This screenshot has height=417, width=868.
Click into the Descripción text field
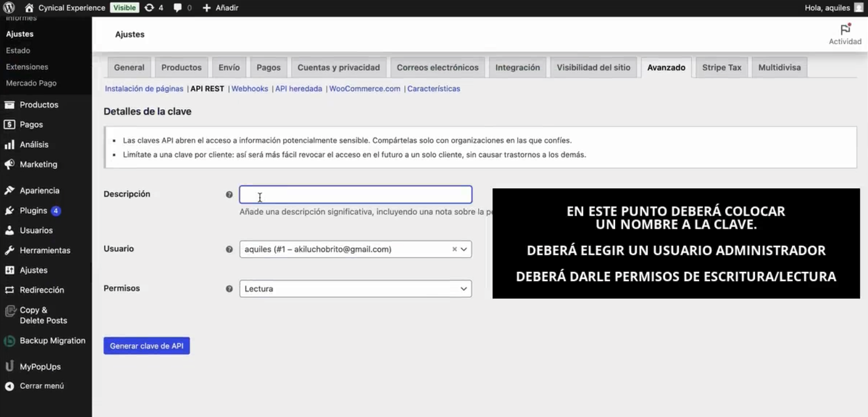(355, 195)
